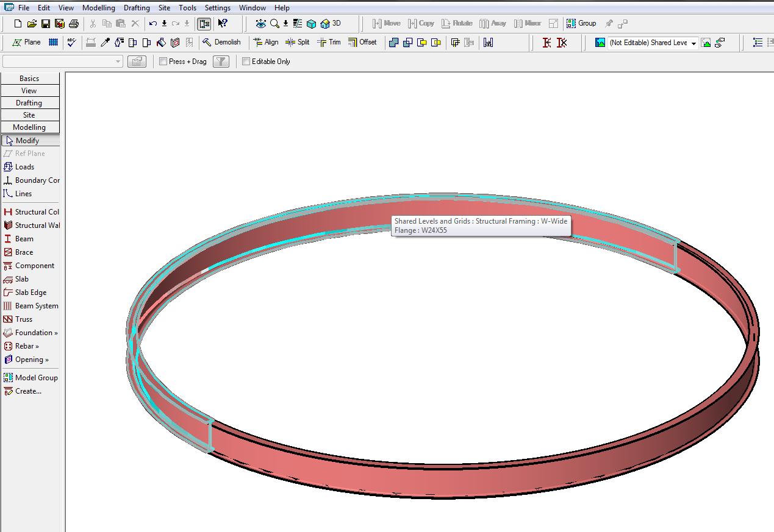774x532 pixels.
Task: Open the Modelling menu
Action: coord(98,7)
